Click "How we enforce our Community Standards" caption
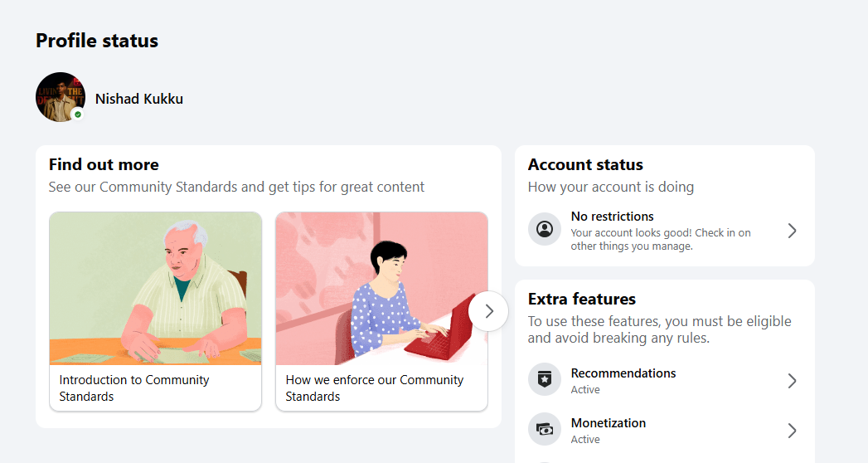Viewport: 868px width, 463px height. pyautogui.click(x=375, y=388)
